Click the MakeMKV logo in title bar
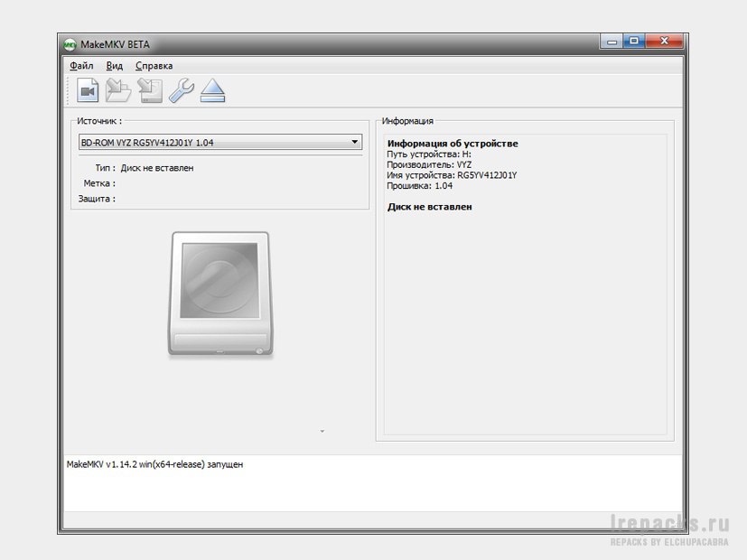This screenshot has width=747, height=560. [x=70, y=45]
